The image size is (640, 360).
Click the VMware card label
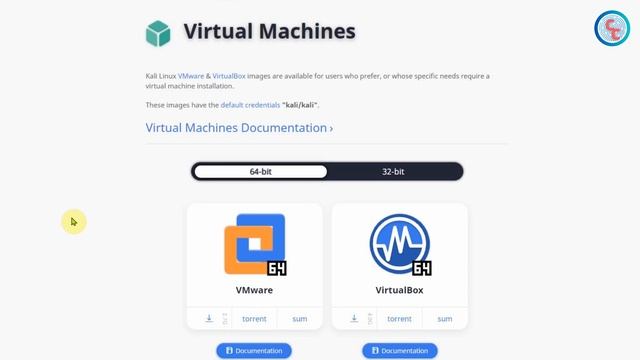[x=254, y=290]
